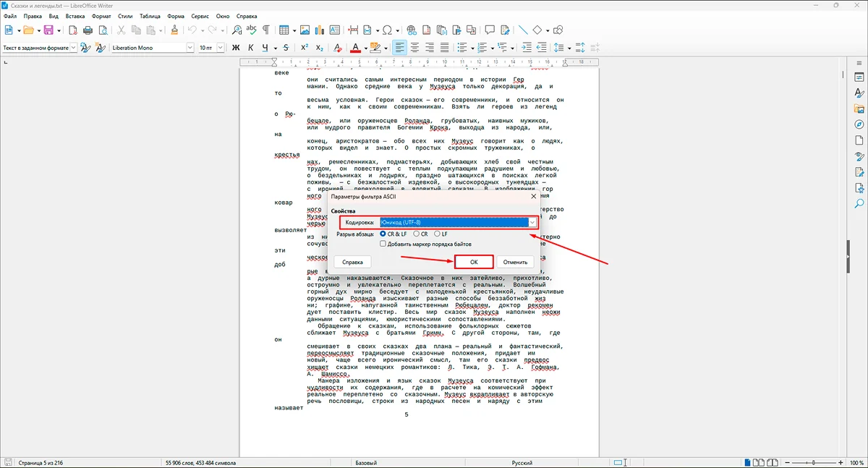Click language 'Русский' in status bar

click(x=522, y=462)
